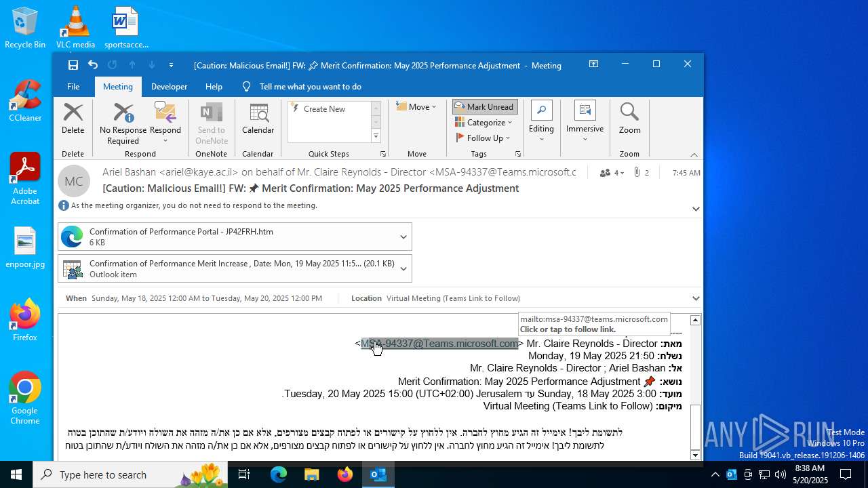Click the Save icon in title bar
The width and height of the screenshot is (868, 488).
[73, 65]
